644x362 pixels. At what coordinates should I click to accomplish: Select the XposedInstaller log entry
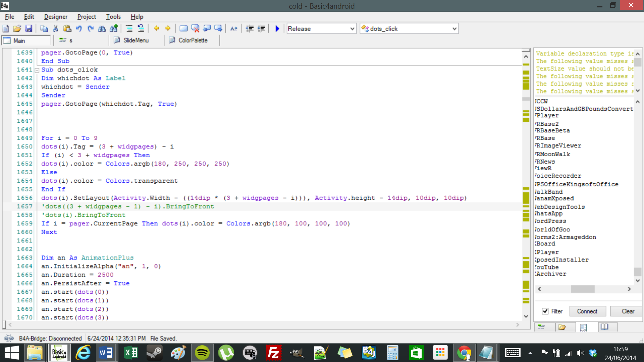point(562,260)
